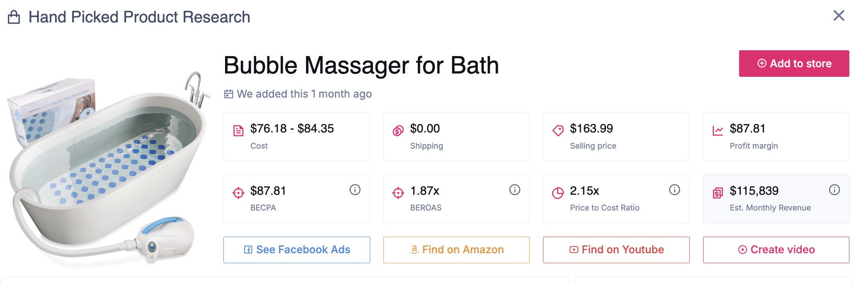Image resolution: width=868 pixels, height=284 pixels.
Task: Click the BEROAS info icon
Action: pyautogui.click(x=514, y=190)
